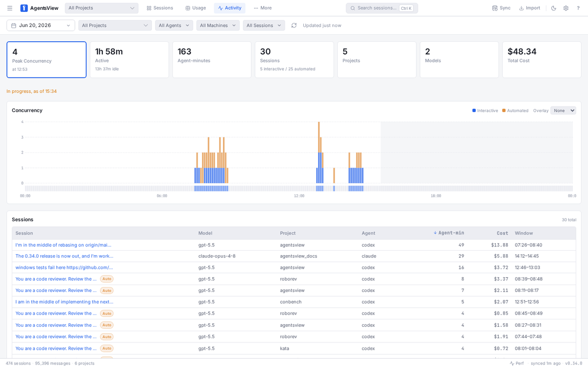Screen dimensions: 588x368
Task: Open the help question mark icon
Action: 578,8
